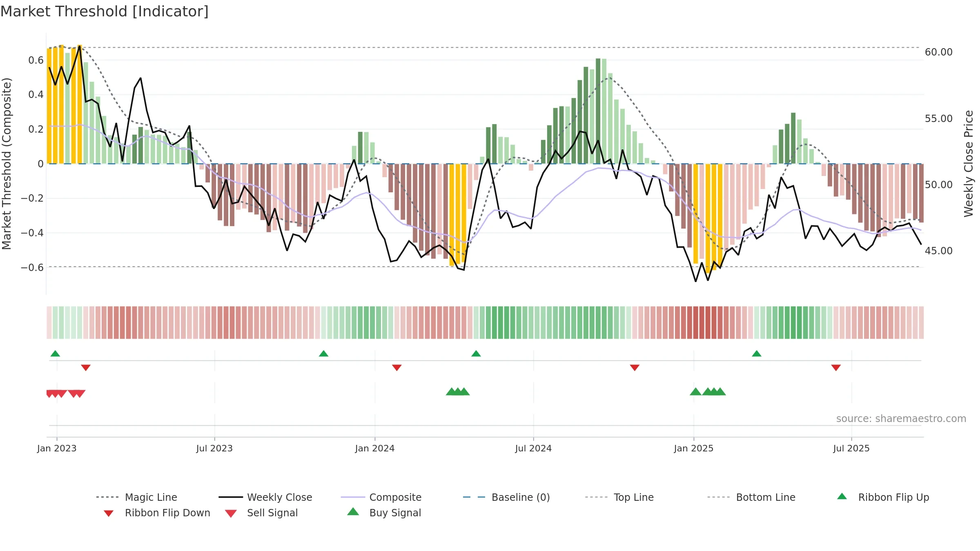The height and width of the screenshot is (551, 980).
Task: Toggle the Composite legend entry
Action: (x=381, y=497)
